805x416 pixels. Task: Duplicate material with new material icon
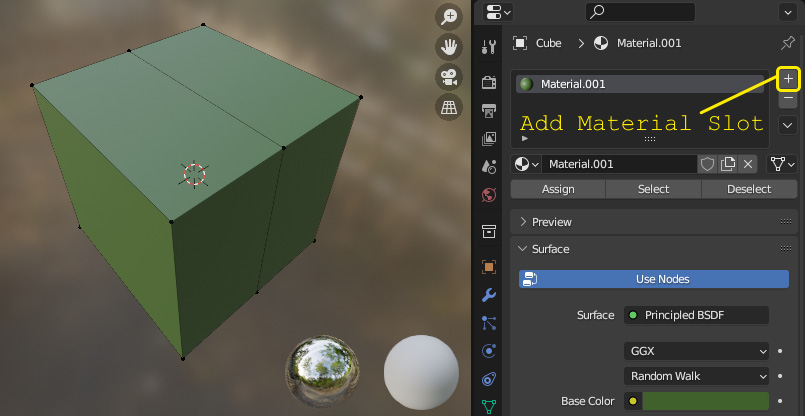[x=727, y=164]
